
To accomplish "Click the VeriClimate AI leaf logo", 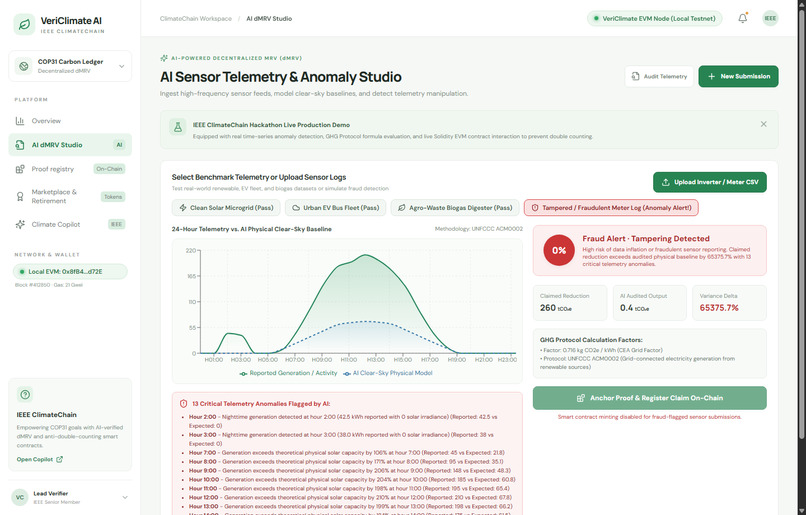I will coord(24,24).
